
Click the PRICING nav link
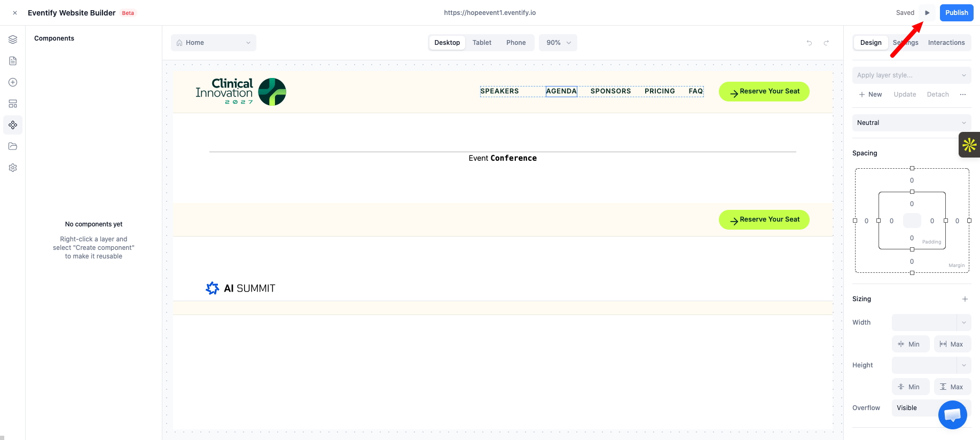point(660,91)
